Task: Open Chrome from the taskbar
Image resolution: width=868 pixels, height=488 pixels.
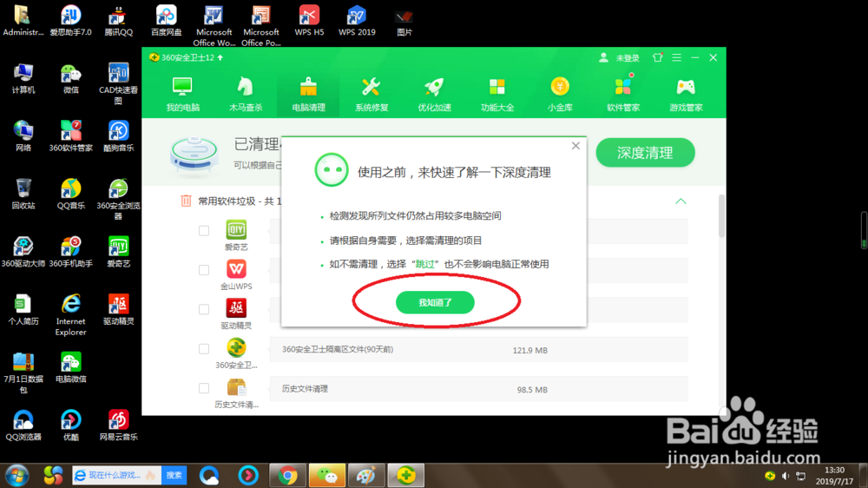Action: click(x=287, y=475)
